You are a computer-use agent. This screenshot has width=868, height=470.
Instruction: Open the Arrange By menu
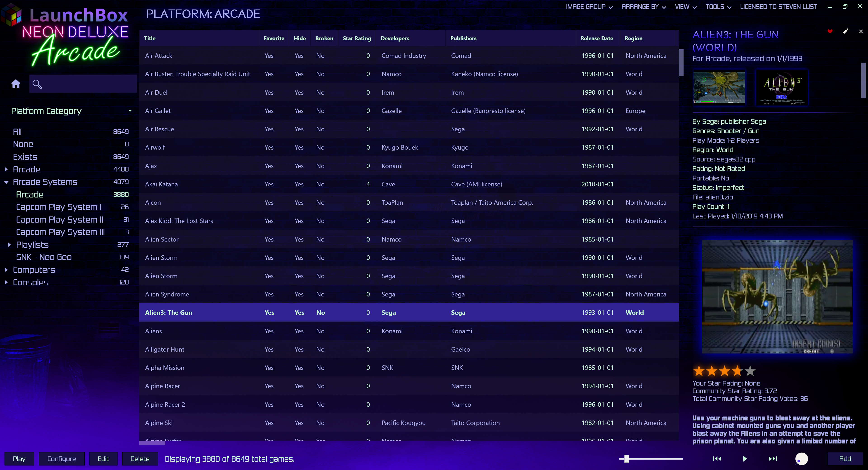pyautogui.click(x=644, y=7)
